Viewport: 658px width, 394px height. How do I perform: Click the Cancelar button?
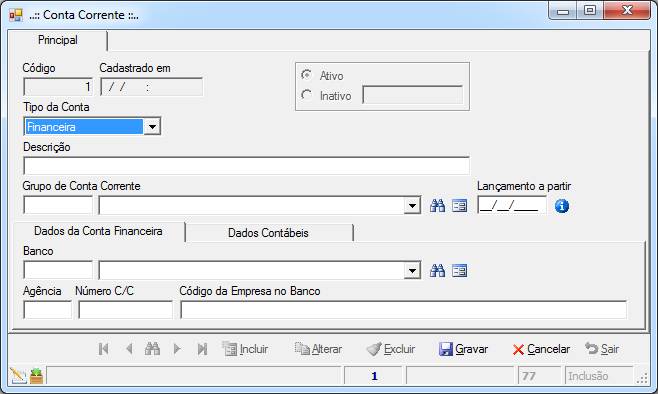(541, 349)
